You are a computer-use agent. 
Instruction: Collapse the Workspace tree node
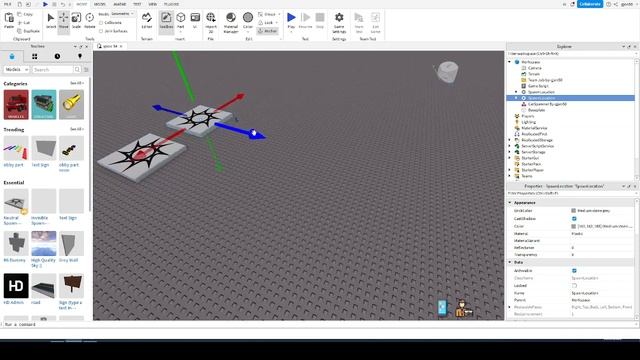tap(509, 62)
